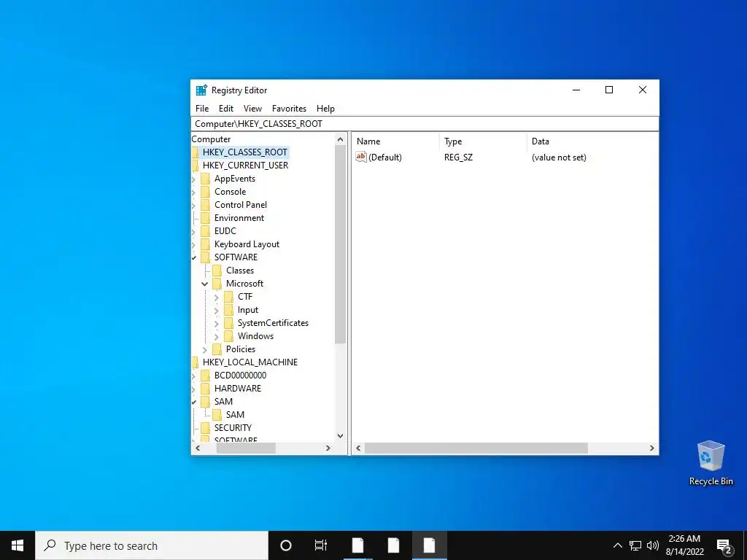Image resolution: width=747 pixels, height=560 pixels.
Task: Click the folder icon next to AppEvents
Action: [205, 179]
